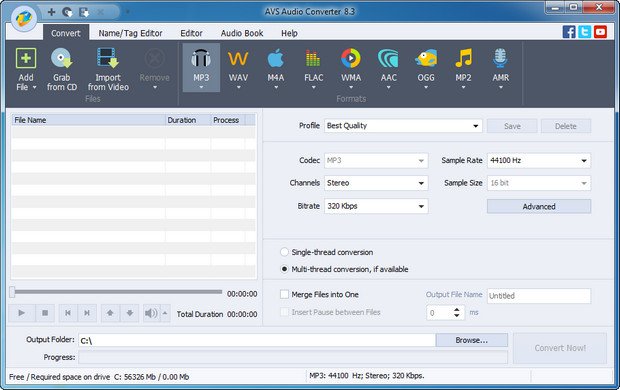Expand MP3 format options arrow
Screen dimensions: 620x390
click(201, 87)
